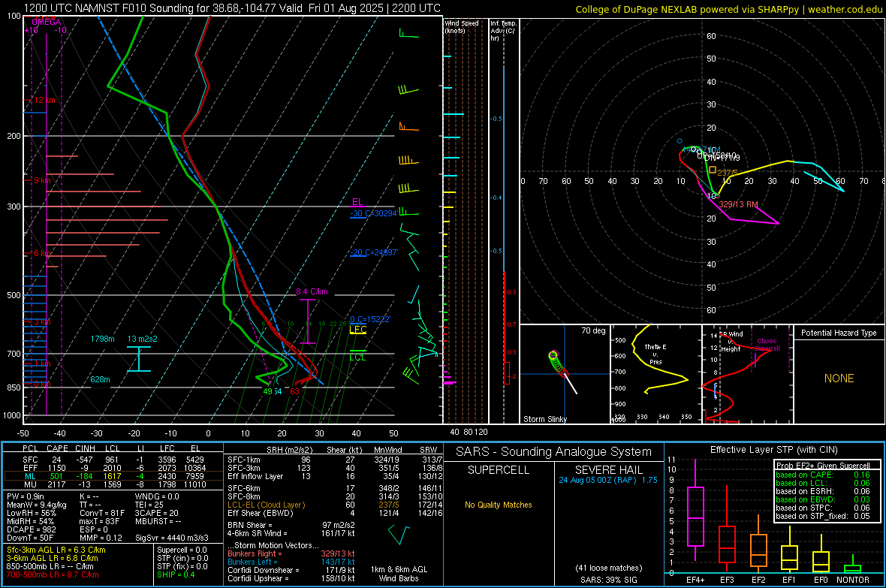Click the 70 deg Storm Slinky label

pos(593,330)
